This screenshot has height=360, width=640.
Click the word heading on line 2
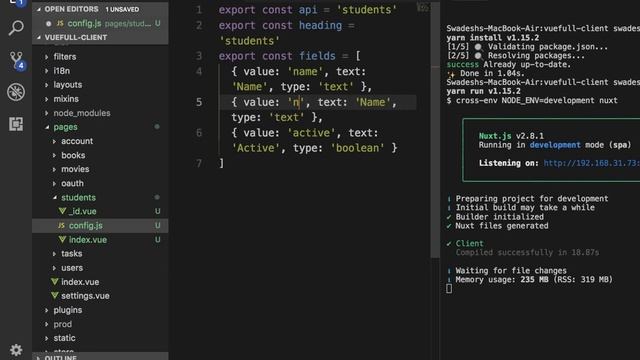pyautogui.click(x=320, y=25)
